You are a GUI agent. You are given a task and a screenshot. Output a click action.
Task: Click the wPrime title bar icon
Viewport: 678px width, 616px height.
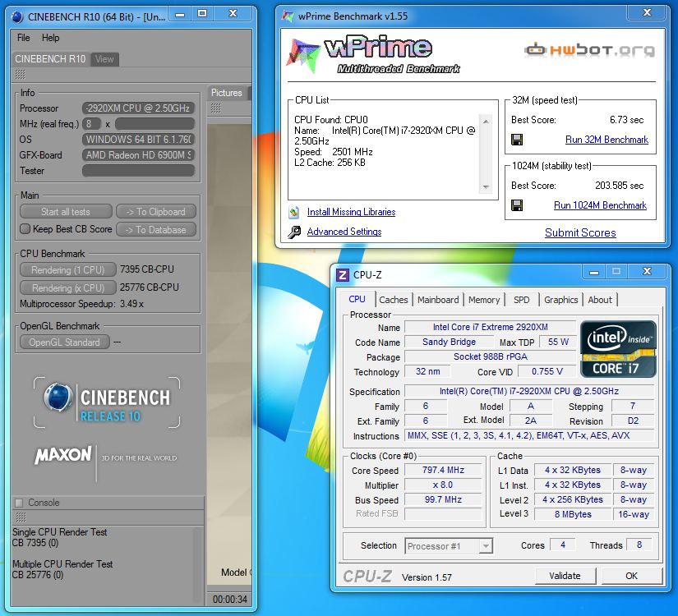288,16
